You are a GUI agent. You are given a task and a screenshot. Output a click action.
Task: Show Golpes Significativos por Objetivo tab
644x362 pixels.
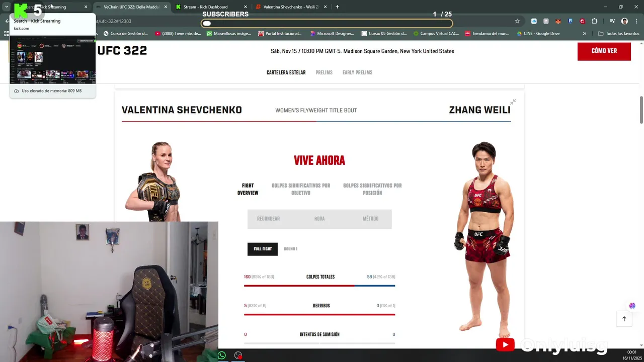pyautogui.click(x=301, y=189)
